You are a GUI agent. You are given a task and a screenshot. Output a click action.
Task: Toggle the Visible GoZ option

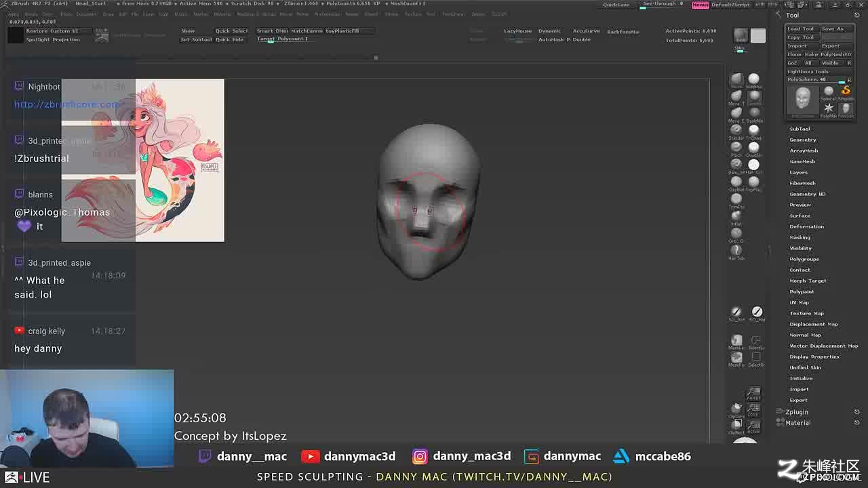[830, 63]
